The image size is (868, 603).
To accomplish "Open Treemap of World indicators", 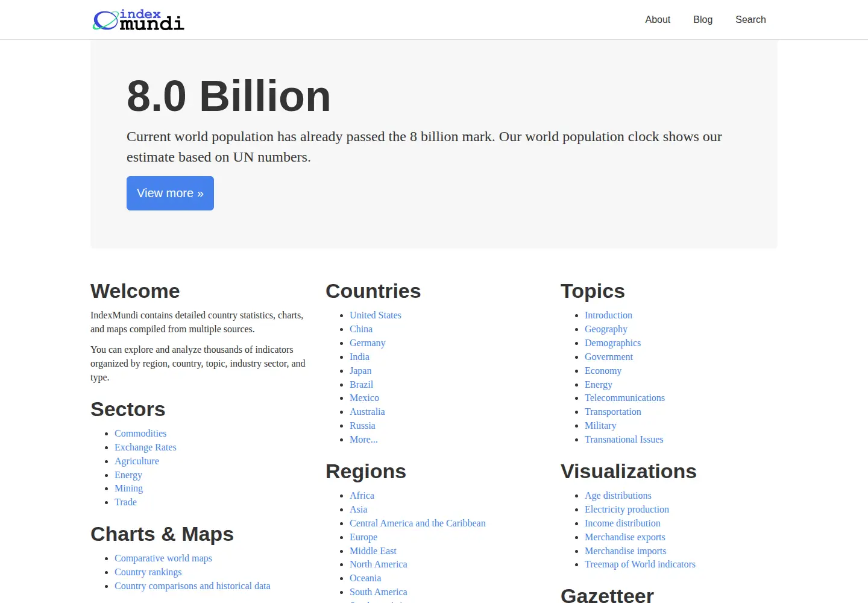I will click(x=640, y=564).
